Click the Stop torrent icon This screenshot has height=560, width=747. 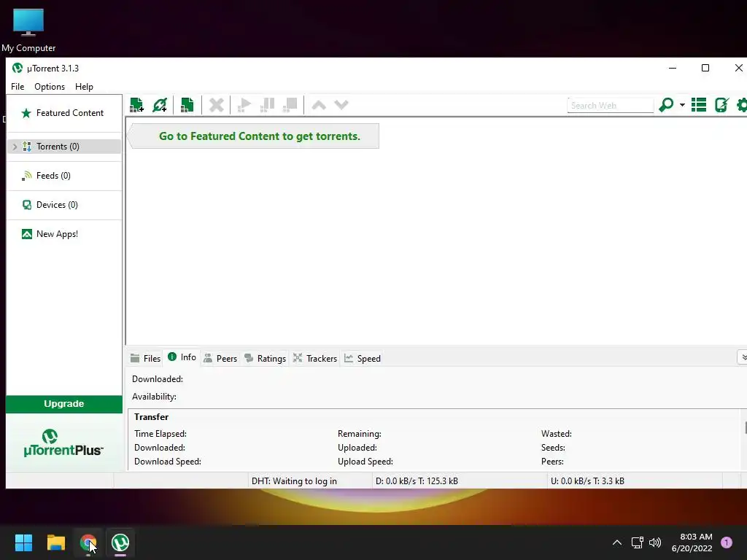(x=290, y=105)
